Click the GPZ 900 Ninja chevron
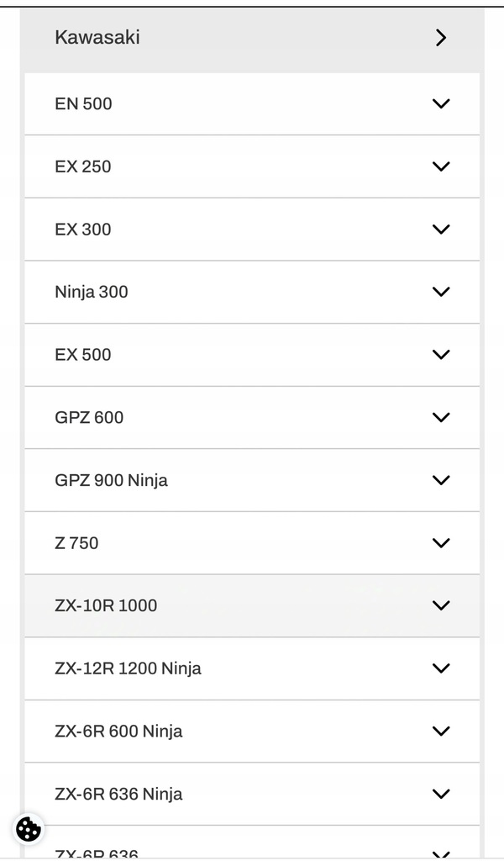This screenshot has width=504, height=861. 441,480
